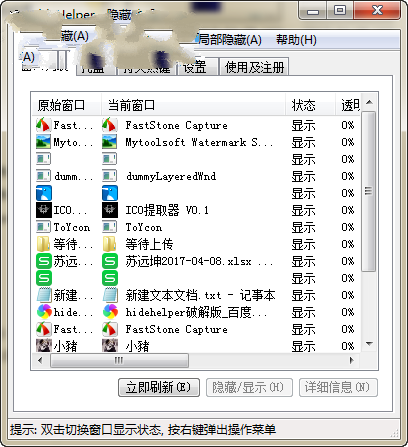Click the 新建文本文档.txt notepad icon
408x447 pixels.
click(x=110, y=295)
